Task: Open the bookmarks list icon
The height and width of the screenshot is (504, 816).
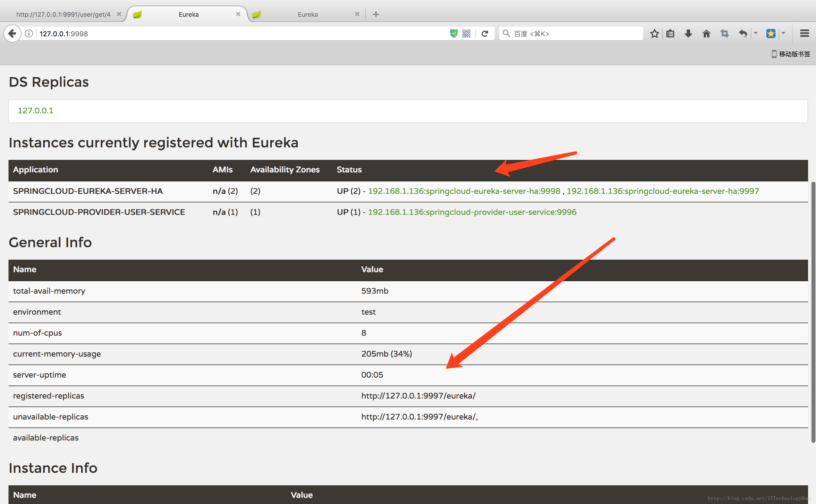Action: pyautogui.click(x=670, y=34)
